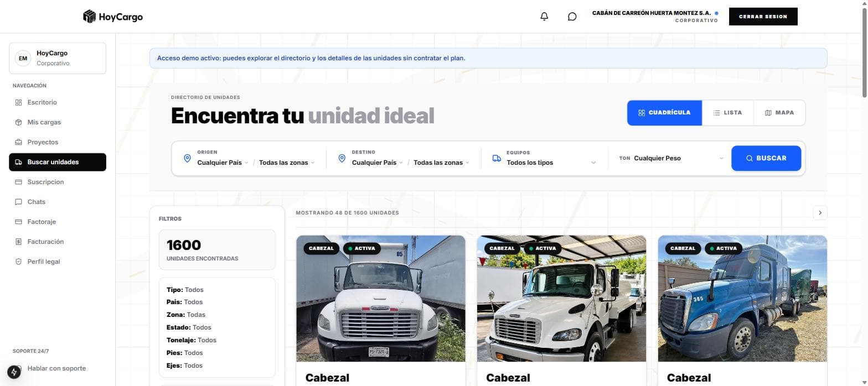This screenshot has width=868, height=386.
Task: Click the Ejes: Todos filter row
Action: (184, 366)
